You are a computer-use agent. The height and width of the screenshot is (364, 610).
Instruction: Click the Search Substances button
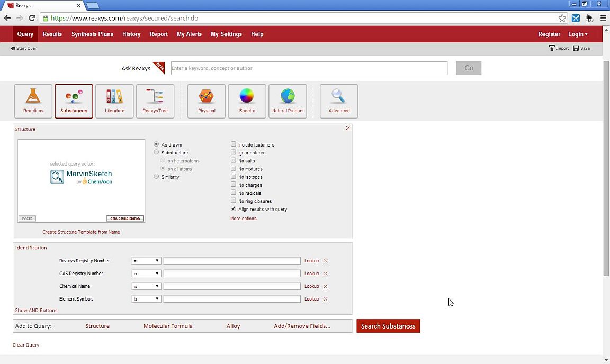coord(388,326)
